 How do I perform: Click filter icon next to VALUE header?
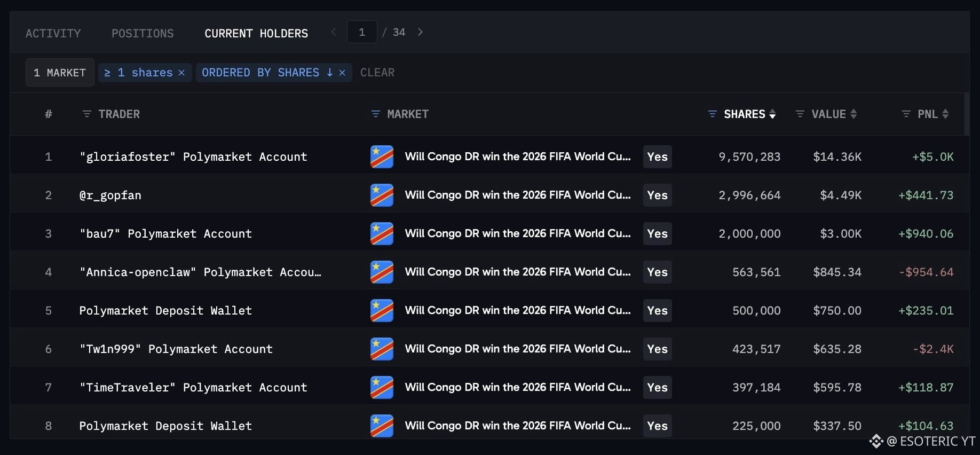pos(800,114)
